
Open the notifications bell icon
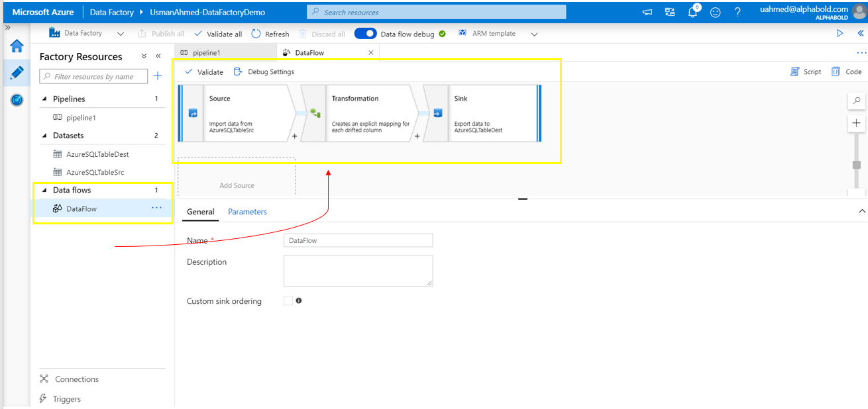click(x=693, y=12)
